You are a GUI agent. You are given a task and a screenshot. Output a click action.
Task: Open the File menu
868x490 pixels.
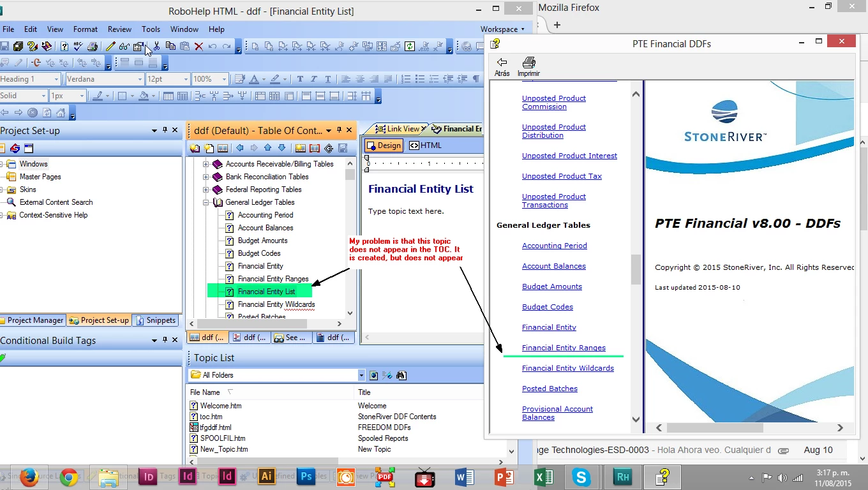click(8, 29)
